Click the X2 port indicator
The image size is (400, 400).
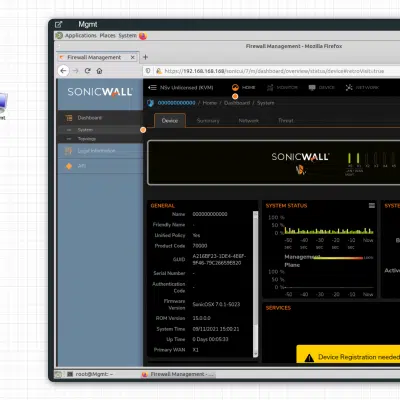(x=367, y=159)
